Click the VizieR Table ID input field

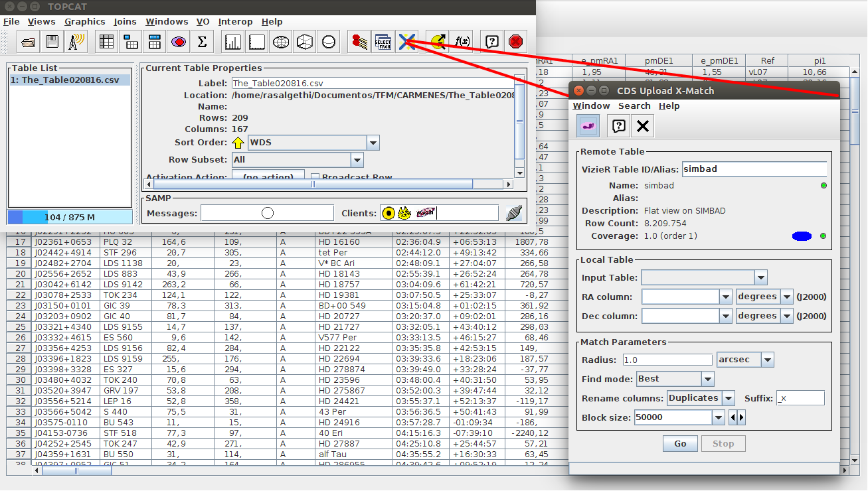[x=754, y=169]
